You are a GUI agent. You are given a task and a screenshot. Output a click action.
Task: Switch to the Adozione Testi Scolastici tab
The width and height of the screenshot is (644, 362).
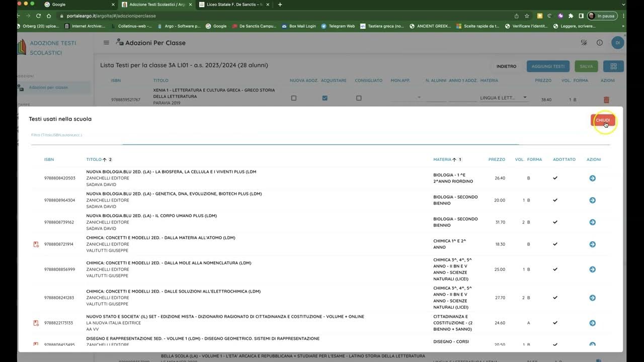[x=156, y=5]
